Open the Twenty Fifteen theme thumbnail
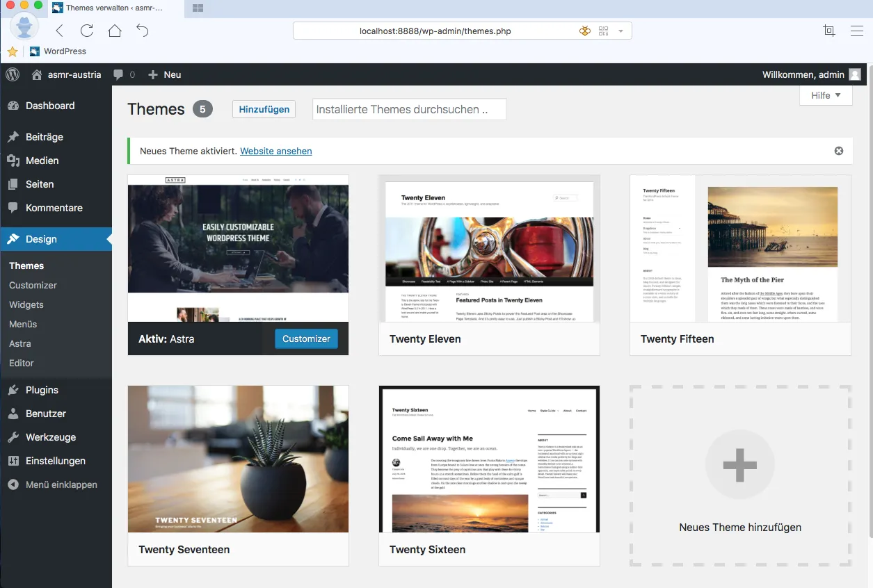This screenshot has width=873, height=588. (740, 248)
